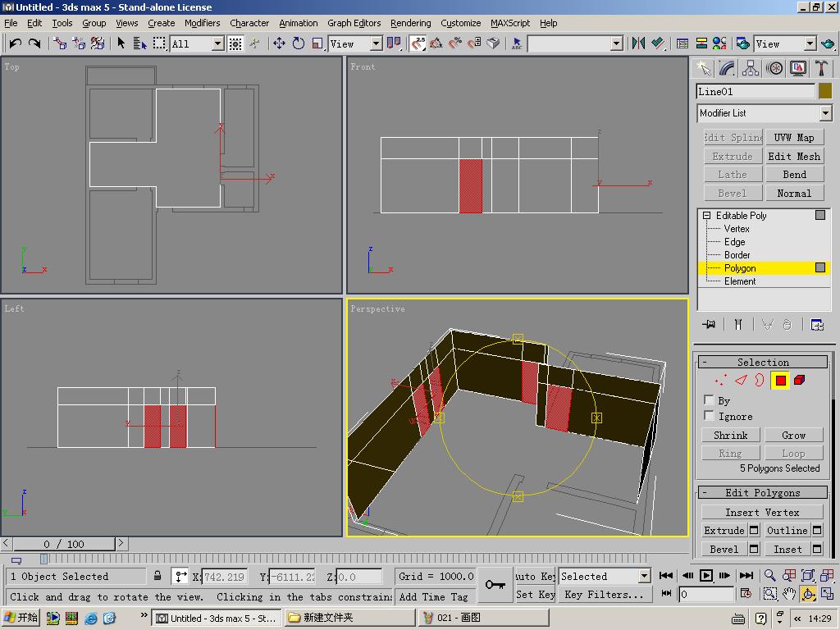This screenshot has height=630, width=840.
Task: Click the Element selection cube icon
Action: pos(799,381)
